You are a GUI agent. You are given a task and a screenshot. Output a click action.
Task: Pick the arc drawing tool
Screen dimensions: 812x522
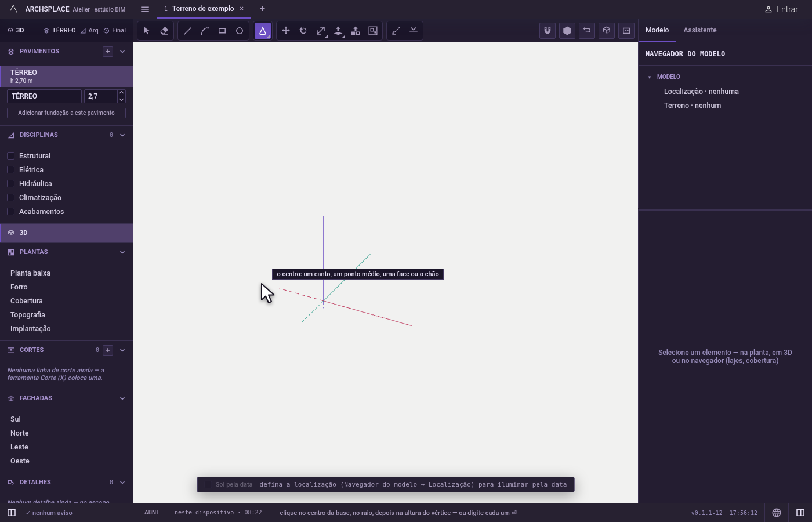coord(205,31)
